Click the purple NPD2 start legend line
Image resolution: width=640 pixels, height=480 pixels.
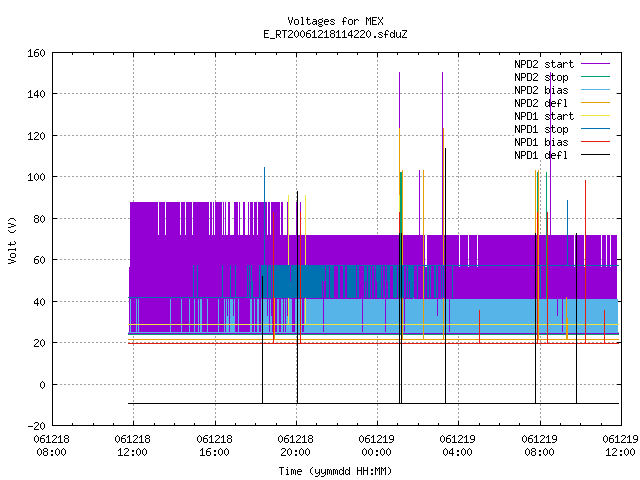point(595,64)
